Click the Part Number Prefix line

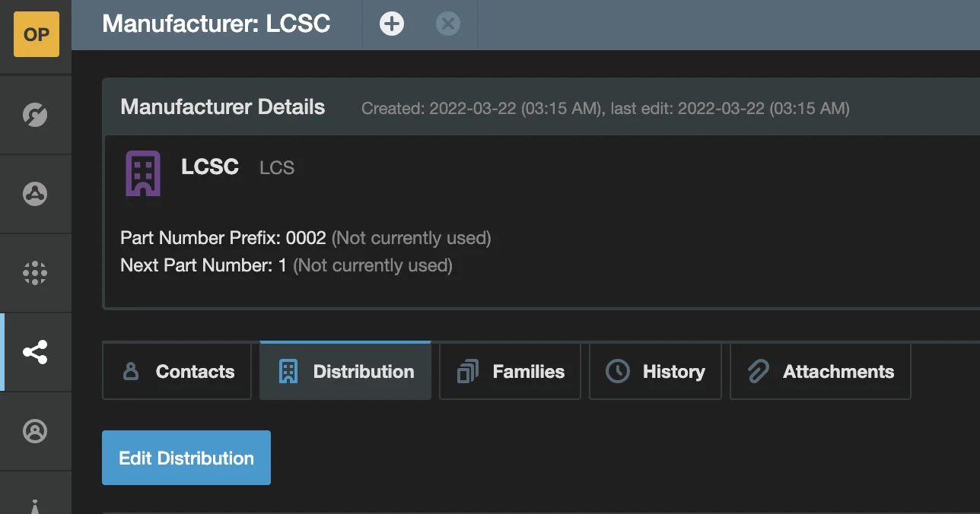point(223,238)
